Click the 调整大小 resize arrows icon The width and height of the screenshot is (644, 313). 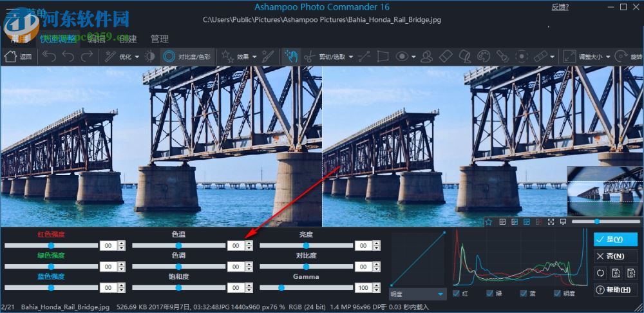pos(569,57)
